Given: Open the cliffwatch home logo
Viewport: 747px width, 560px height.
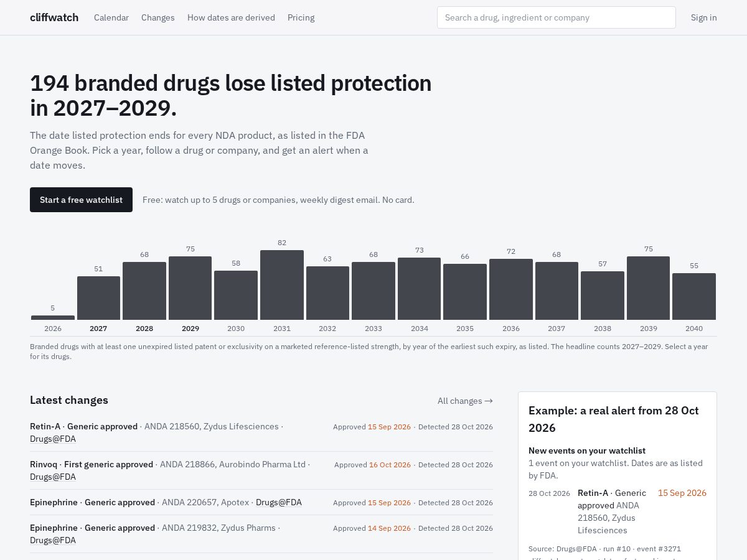Looking at the screenshot, I should click(54, 17).
